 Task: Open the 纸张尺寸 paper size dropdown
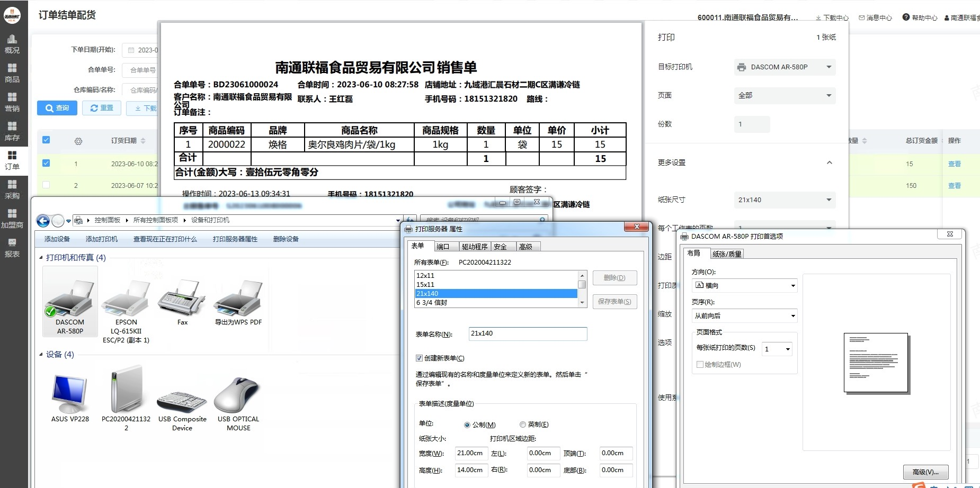coord(785,200)
